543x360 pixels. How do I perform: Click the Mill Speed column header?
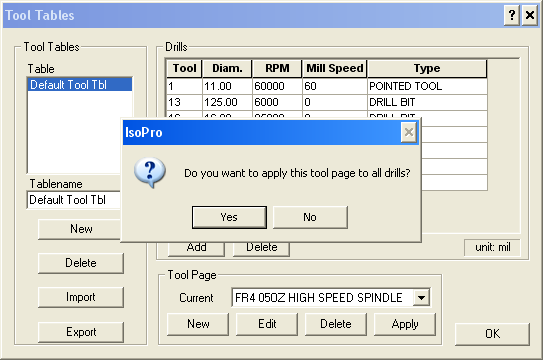click(335, 68)
